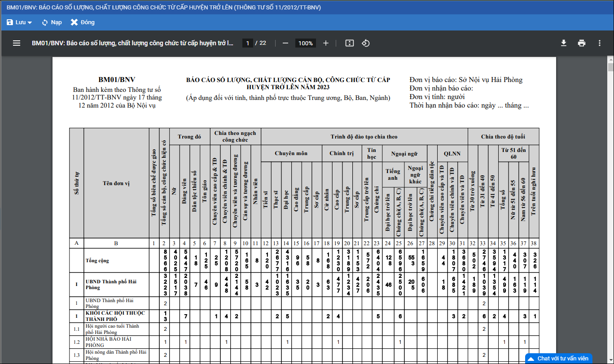Toggle fit to page icon
Image resolution: width=614 pixels, height=364 pixels.
350,43
